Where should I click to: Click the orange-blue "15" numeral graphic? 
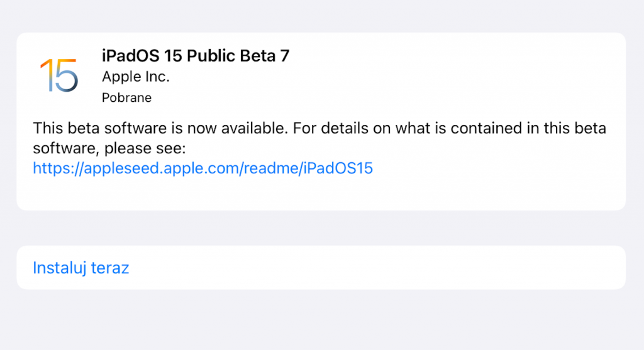point(58,76)
